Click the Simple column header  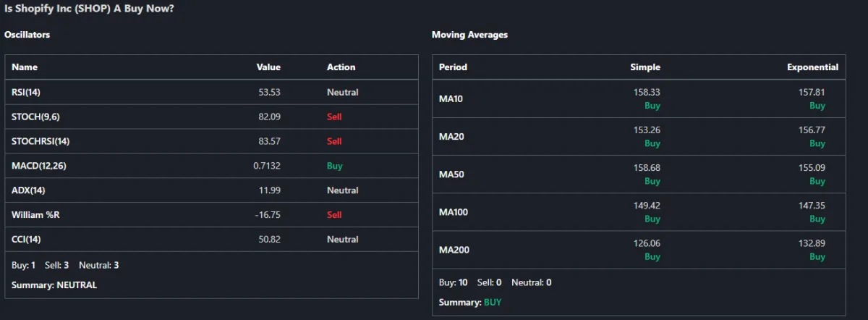point(645,67)
